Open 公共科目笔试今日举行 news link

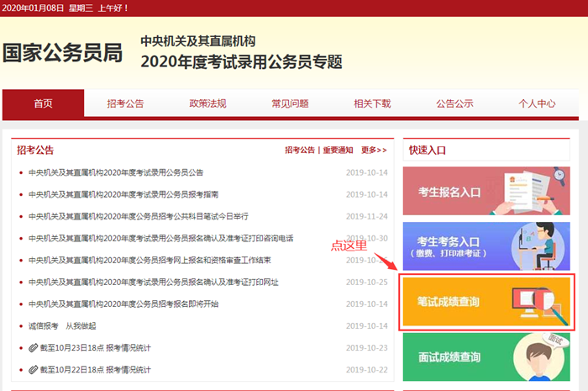138,216
